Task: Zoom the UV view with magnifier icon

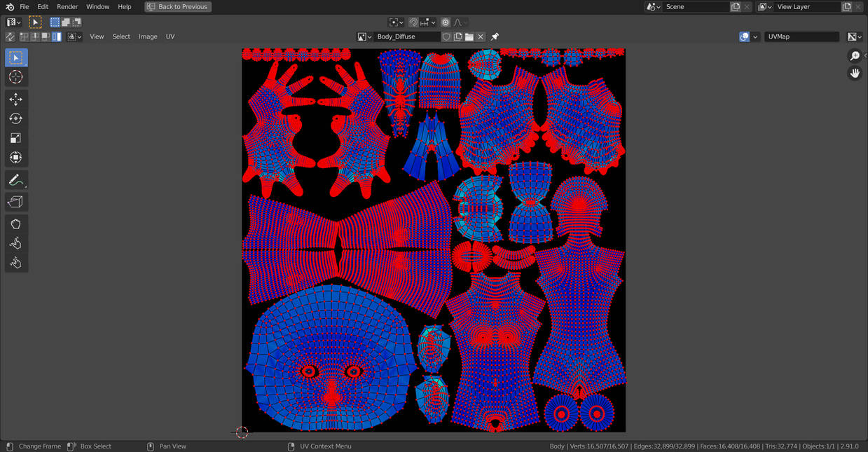Action: (855, 56)
